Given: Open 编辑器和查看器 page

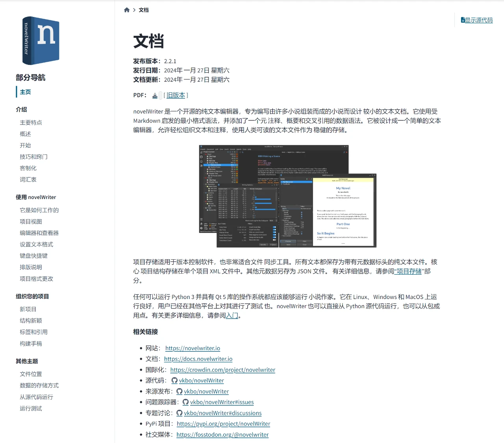Looking at the screenshot, I should click(39, 233).
